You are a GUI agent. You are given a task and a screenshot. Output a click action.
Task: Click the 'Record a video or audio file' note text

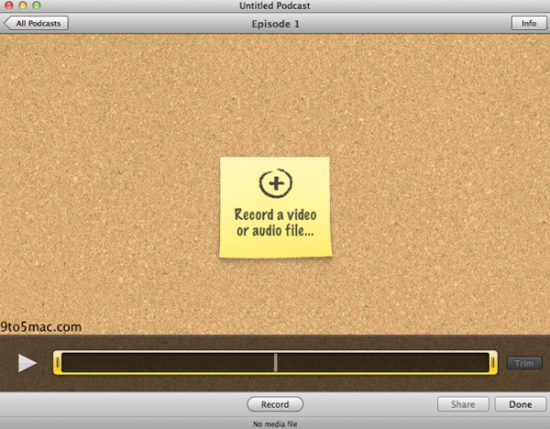pos(275,222)
